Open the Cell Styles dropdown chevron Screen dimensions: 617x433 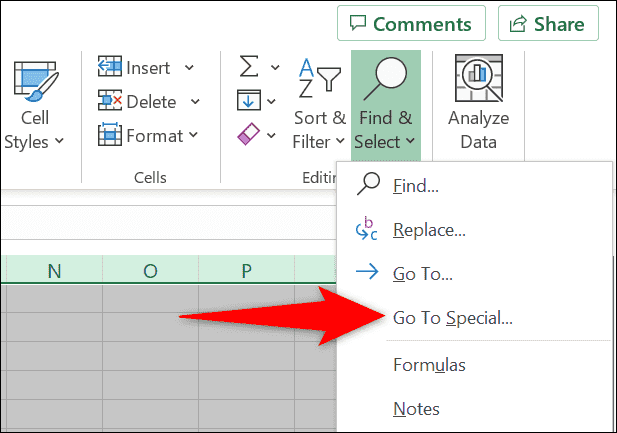(58, 142)
